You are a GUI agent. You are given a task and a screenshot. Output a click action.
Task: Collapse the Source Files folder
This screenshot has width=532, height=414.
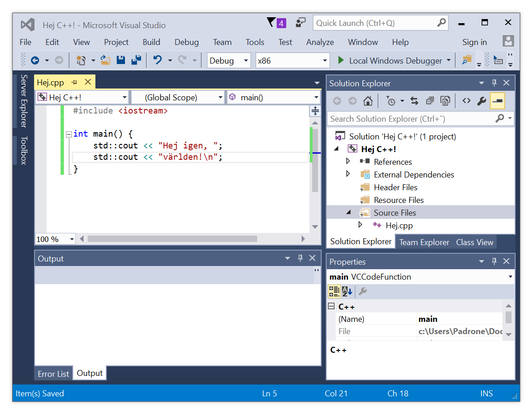click(x=348, y=212)
